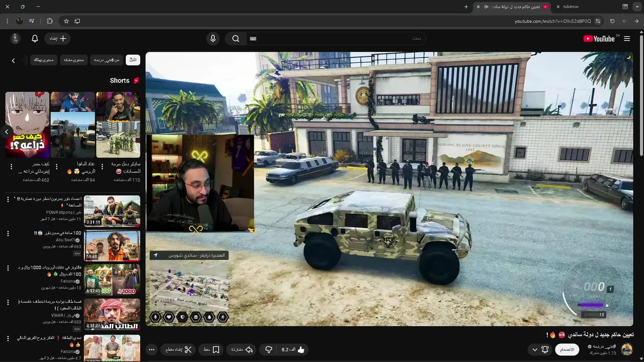
Task: Open options menu for the 462 ألف Short
Action: click(11, 166)
